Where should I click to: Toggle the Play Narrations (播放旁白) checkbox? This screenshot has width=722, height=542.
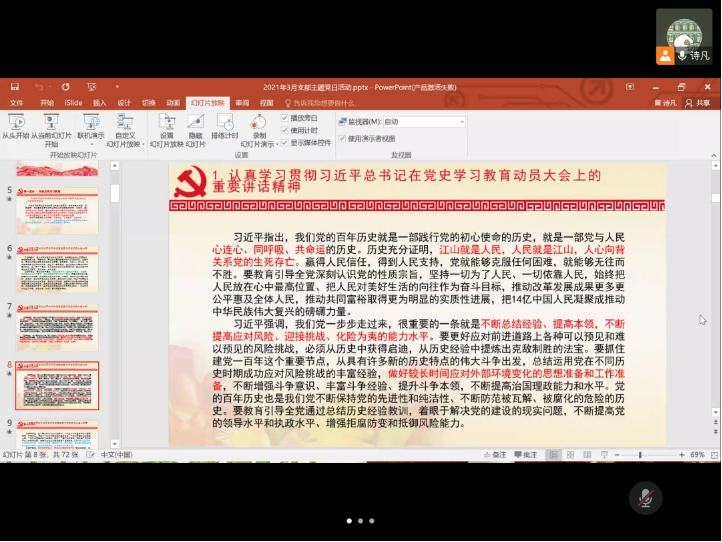click(286, 117)
